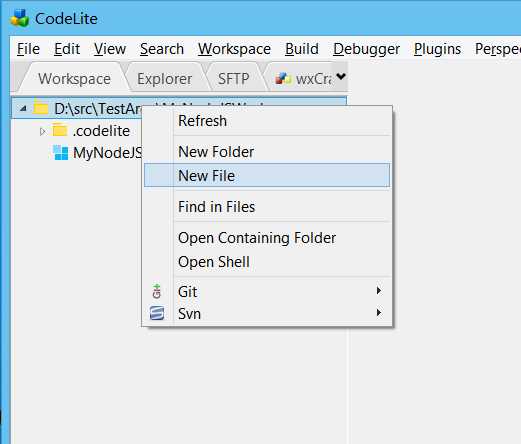Click the .codelite folder icon
This screenshot has width=521, height=444.
(60, 130)
